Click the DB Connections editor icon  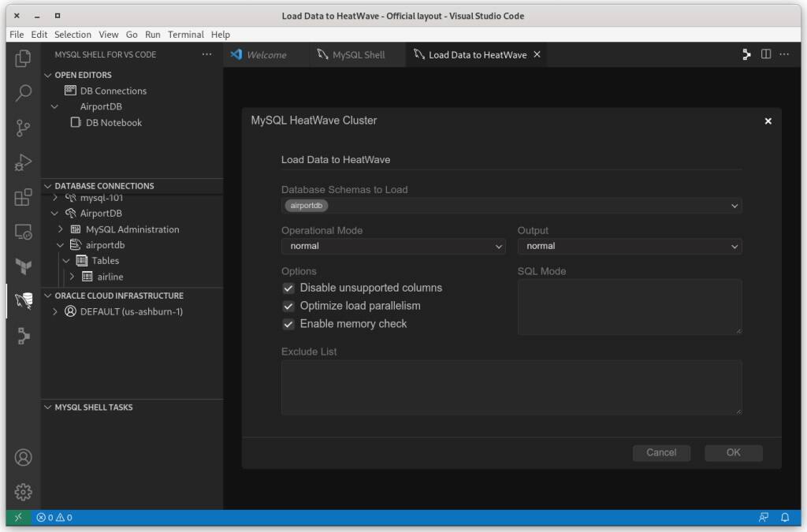click(70, 91)
